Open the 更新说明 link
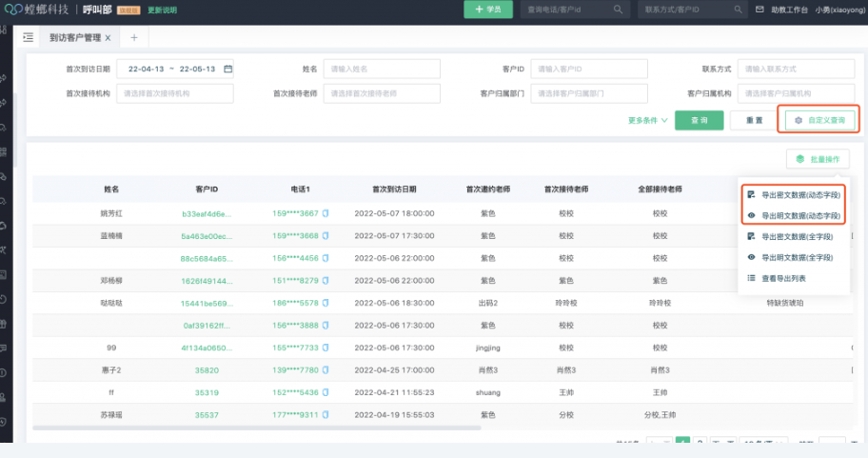 pos(162,10)
